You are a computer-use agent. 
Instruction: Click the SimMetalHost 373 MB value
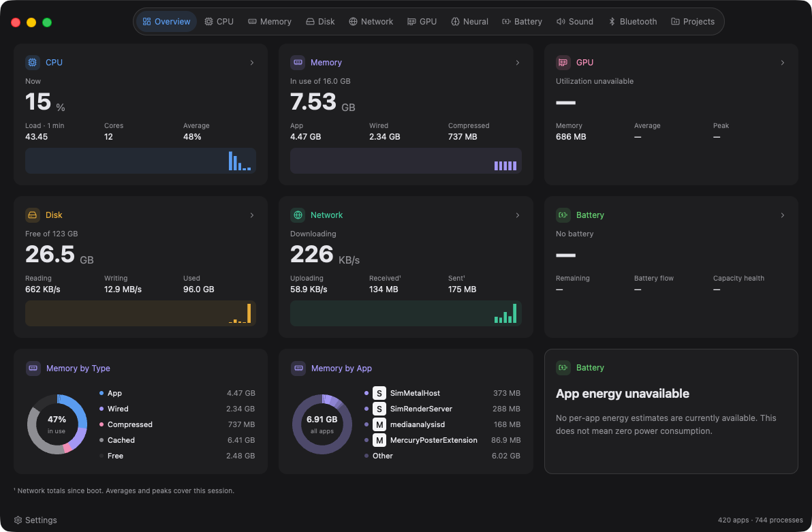(506, 393)
